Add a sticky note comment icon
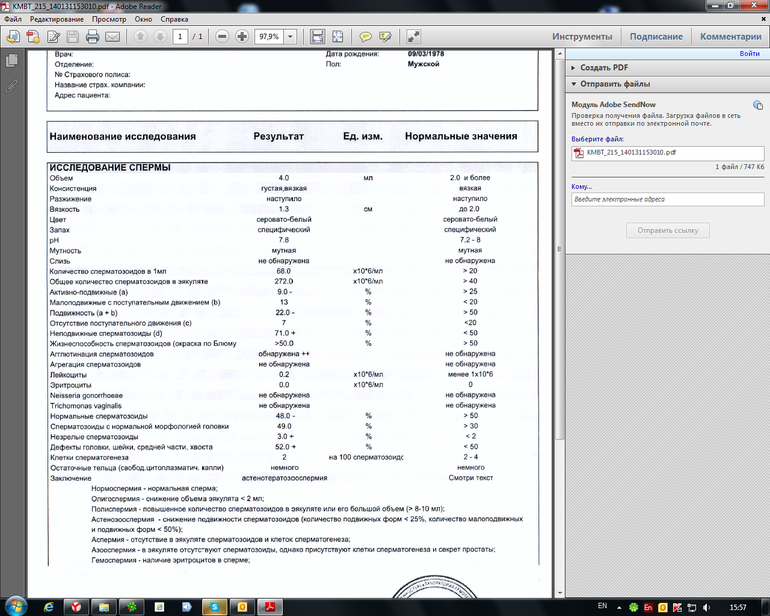This screenshot has width=770, height=616. click(365, 37)
